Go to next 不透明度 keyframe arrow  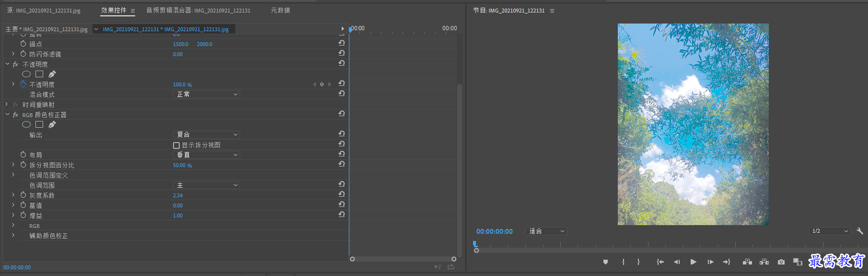330,84
